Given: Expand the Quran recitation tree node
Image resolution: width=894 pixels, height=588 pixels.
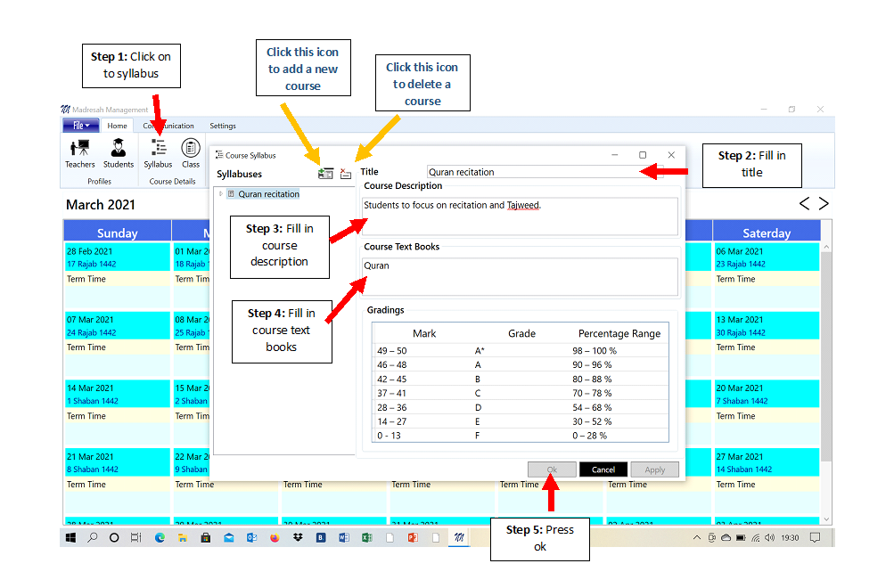Looking at the screenshot, I should pos(221,193).
